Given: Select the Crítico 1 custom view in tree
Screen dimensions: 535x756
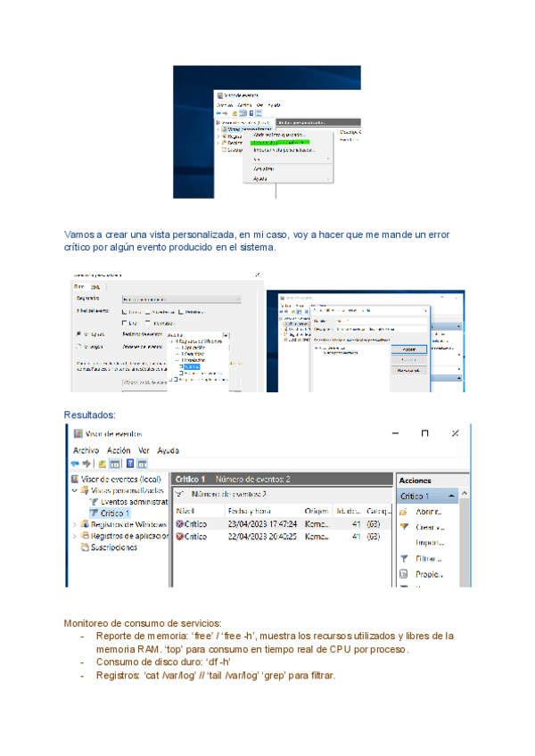Looking at the screenshot, I should coord(115,513).
